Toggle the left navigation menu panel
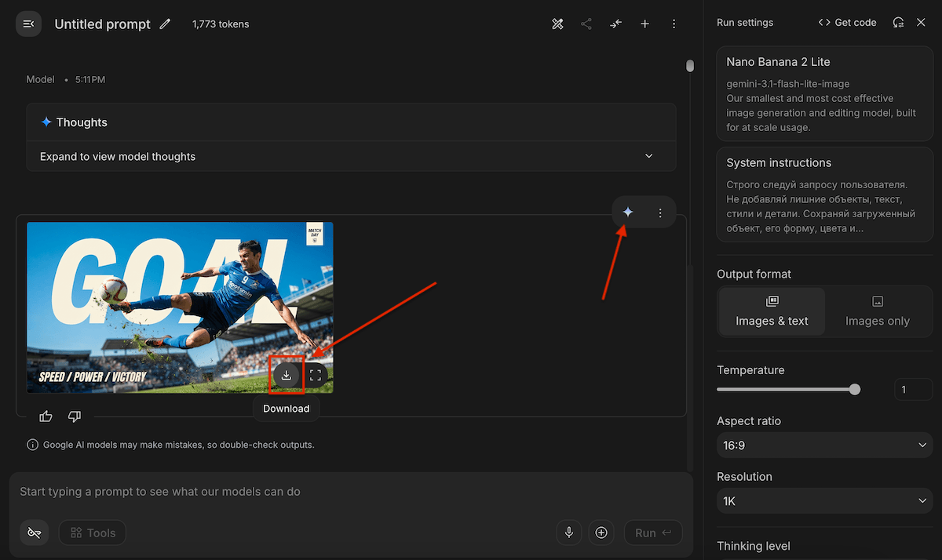 28,24
